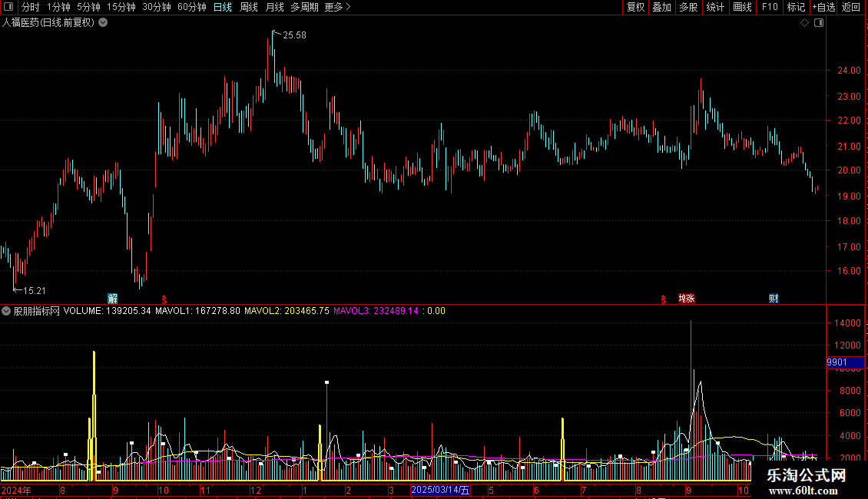This screenshot has height=499, width=868.
Task: Select the 周线 weekly tab
Action: coord(249,7)
